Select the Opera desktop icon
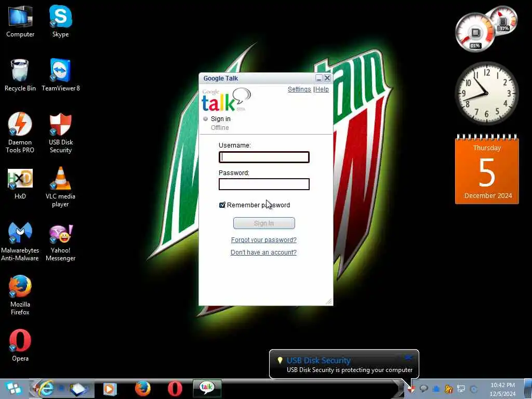 [20, 345]
